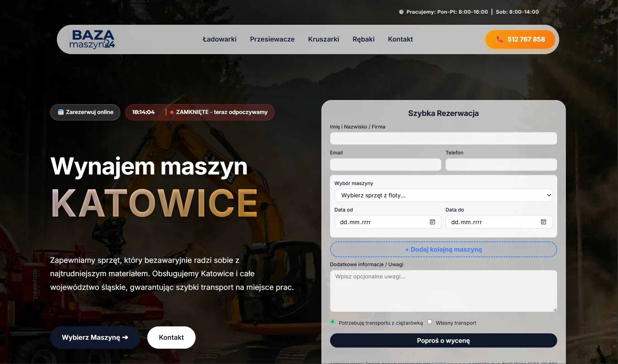
Task: Go to Rębaki in navigation
Action: click(364, 39)
